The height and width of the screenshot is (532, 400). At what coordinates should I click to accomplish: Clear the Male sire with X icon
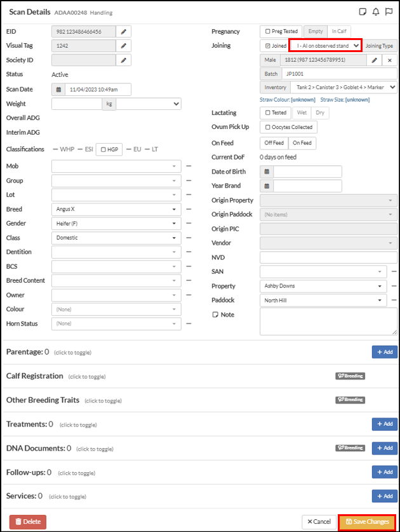[x=390, y=60]
